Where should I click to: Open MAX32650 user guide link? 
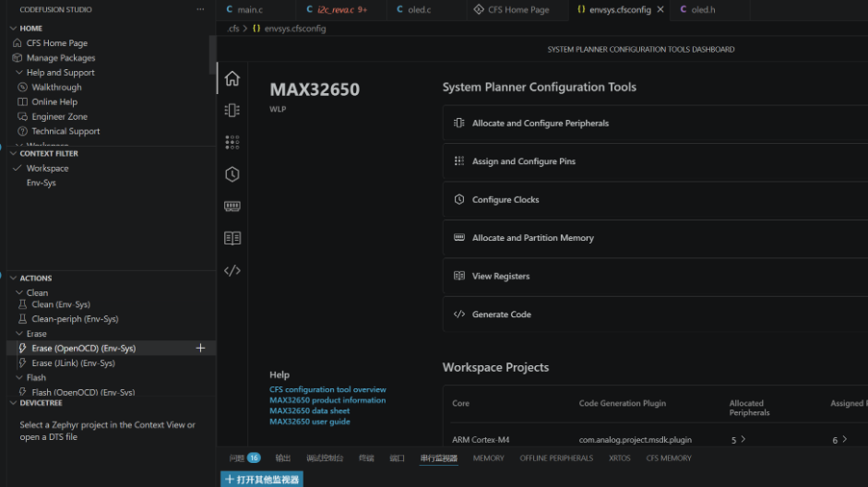[x=309, y=422]
